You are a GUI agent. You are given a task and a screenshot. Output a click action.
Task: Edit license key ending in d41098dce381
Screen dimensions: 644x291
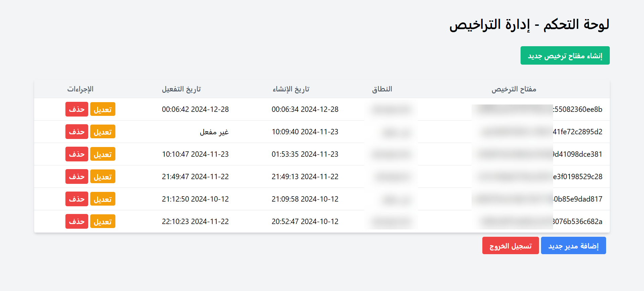103,154
